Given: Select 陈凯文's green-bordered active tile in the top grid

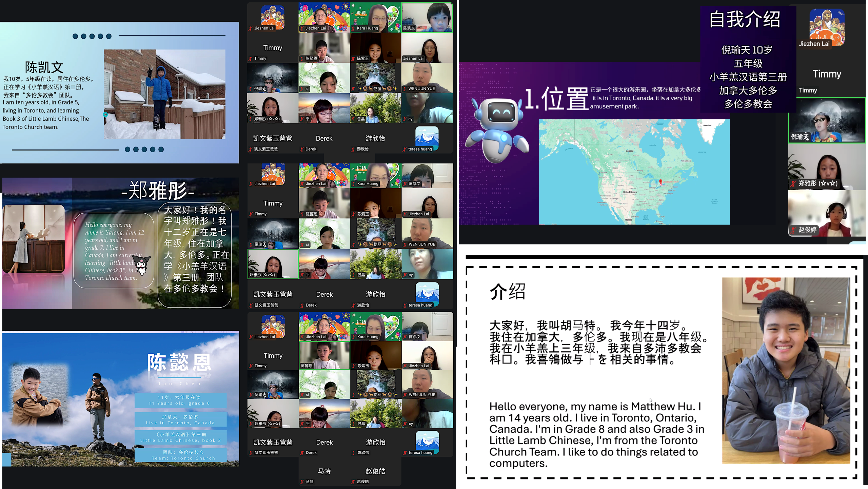Looking at the screenshot, I should click(x=427, y=18).
